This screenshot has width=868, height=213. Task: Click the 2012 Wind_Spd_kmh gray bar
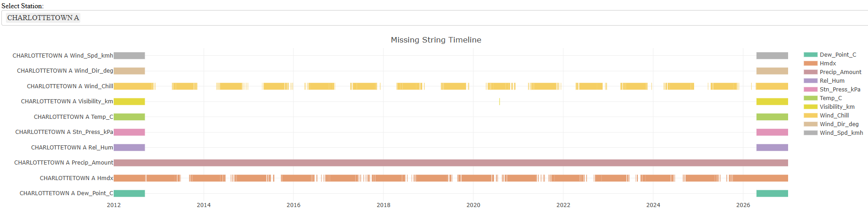[129, 56]
